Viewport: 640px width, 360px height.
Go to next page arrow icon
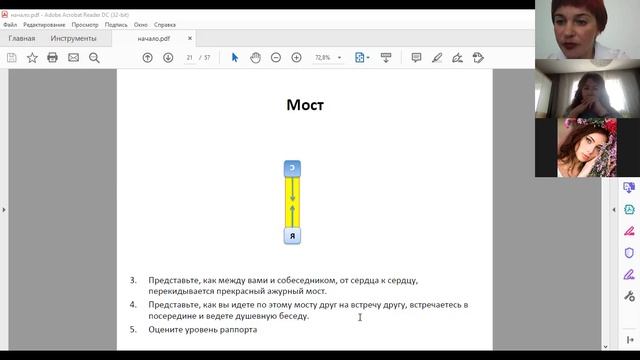click(168, 58)
